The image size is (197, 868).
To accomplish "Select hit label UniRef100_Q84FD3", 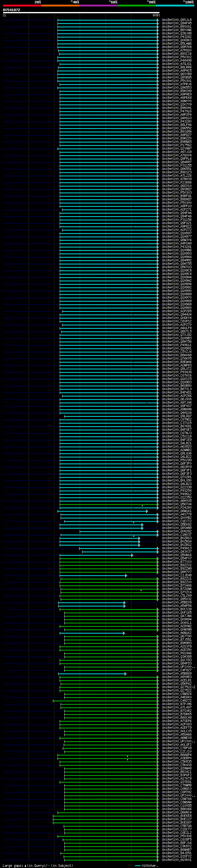I will coord(176,664).
